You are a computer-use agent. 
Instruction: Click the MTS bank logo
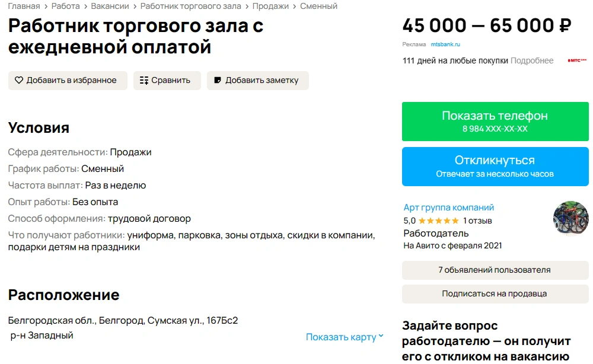(576, 60)
